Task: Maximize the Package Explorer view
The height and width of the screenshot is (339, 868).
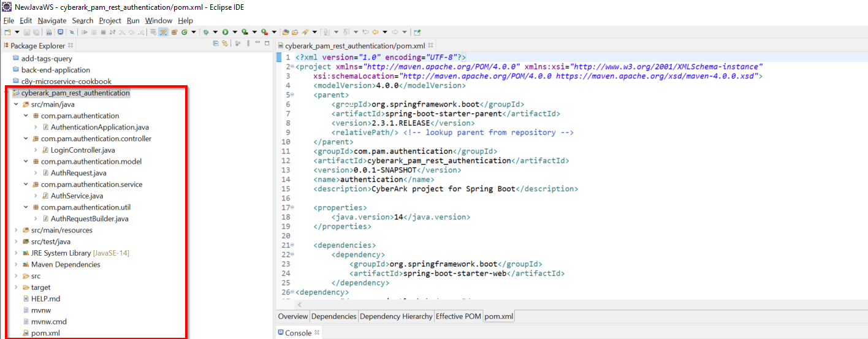Action: pos(267,43)
